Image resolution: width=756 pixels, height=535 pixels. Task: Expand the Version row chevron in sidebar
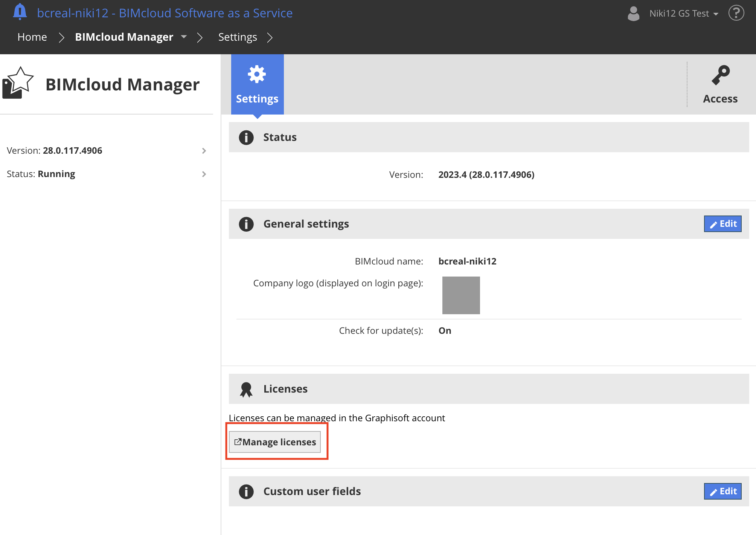pyautogui.click(x=204, y=151)
